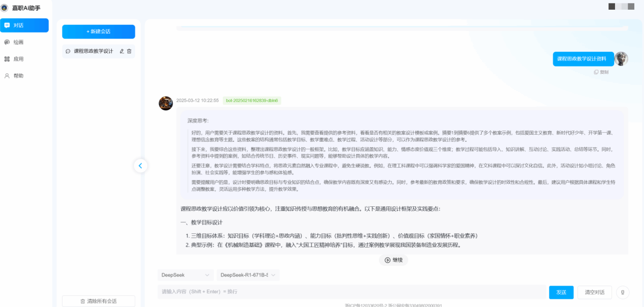Click the bot avatar beside the response
This screenshot has height=307, width=644.
(166, 103)
